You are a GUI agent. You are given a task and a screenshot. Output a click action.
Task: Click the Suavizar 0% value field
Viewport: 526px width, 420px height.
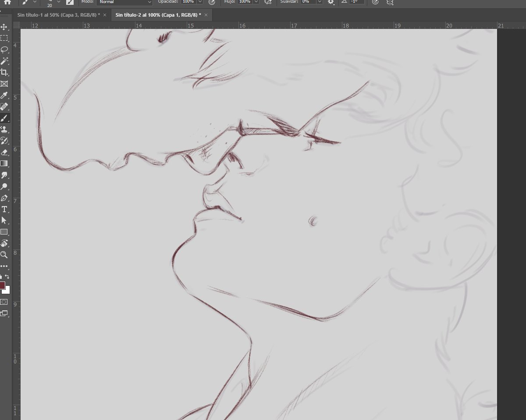309,2
